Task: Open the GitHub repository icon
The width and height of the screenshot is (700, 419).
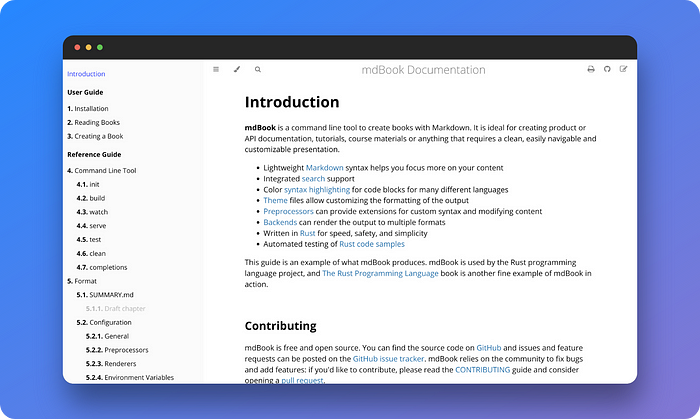Action: 607,69
